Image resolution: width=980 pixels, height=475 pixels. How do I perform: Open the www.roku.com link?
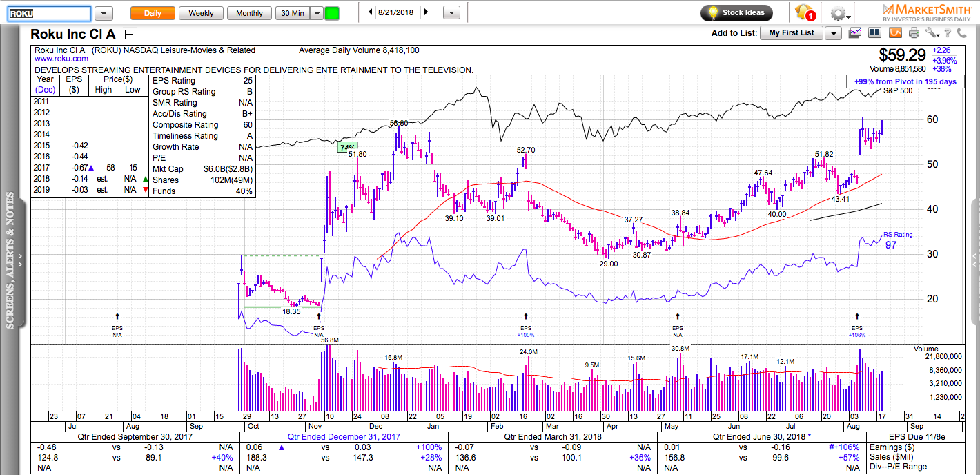click(61, 59)
